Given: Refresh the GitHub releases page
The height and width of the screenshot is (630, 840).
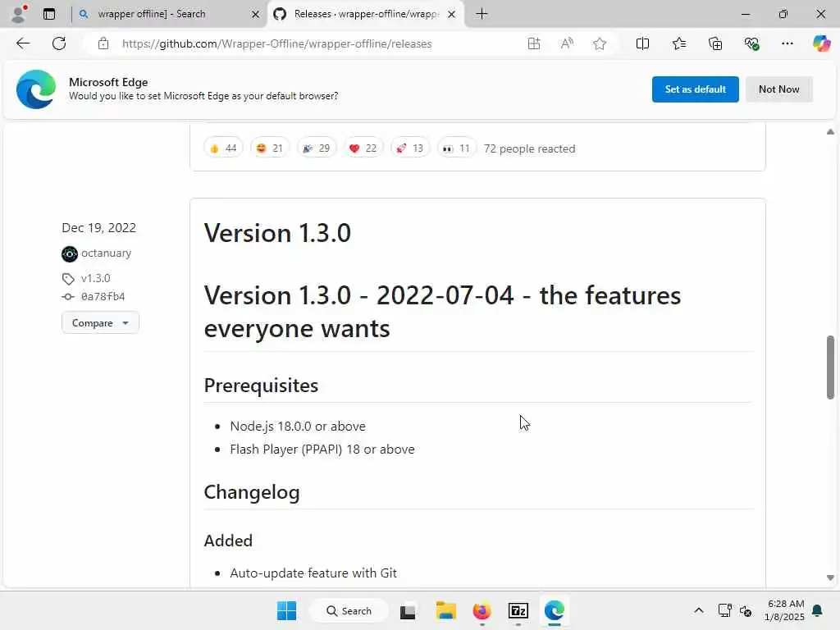Looking at the screenshot, I should (x=59, y=44).
